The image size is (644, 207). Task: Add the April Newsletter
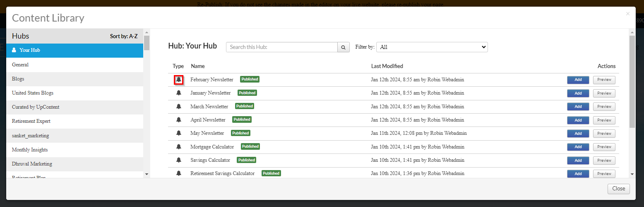tap(578, 120)
